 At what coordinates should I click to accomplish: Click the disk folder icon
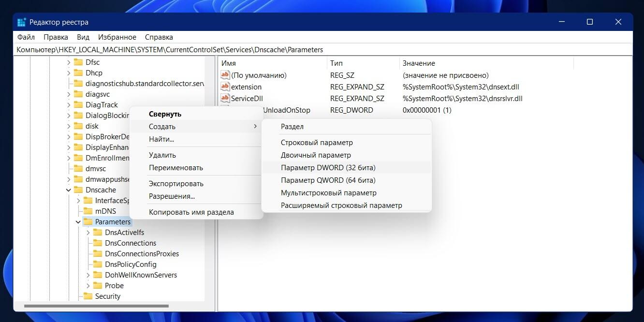pos(78,126)
